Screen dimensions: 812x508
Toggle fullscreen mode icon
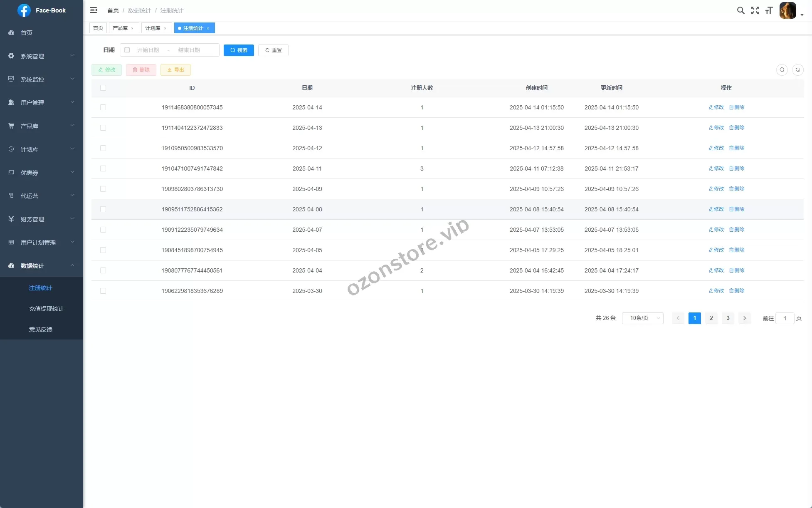(755, 10)
